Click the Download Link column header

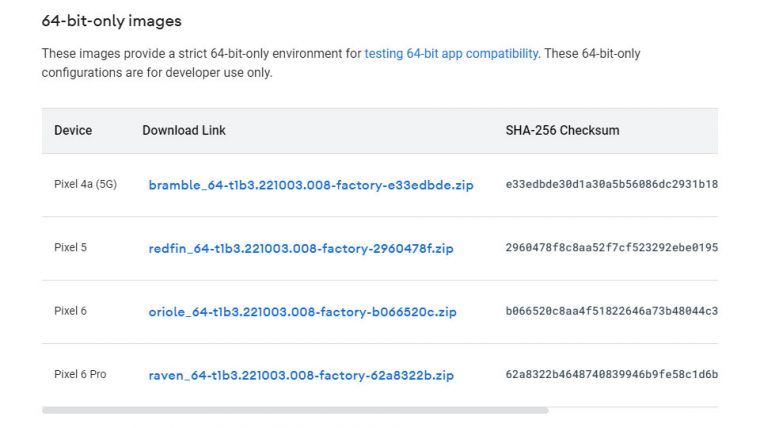coord(184,131)
